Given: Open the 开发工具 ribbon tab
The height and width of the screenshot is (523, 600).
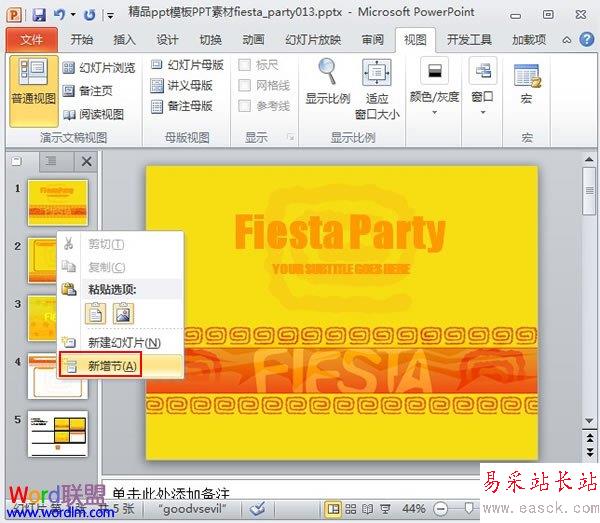Looking at the screenshot, I should click(x=470, y=40).
